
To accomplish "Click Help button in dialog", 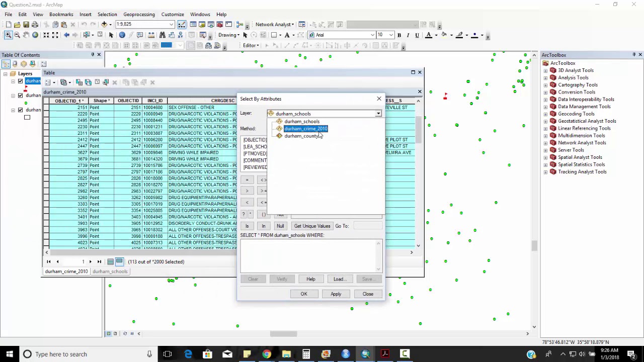I will pyautogui.click(x=311, y=279).
